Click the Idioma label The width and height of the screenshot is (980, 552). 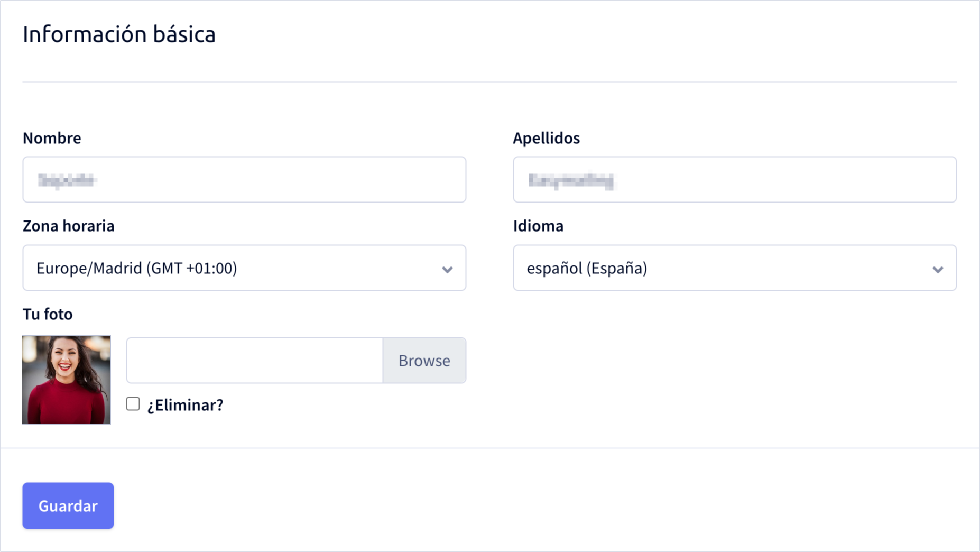pyautogui.click(x=538, y=226)
